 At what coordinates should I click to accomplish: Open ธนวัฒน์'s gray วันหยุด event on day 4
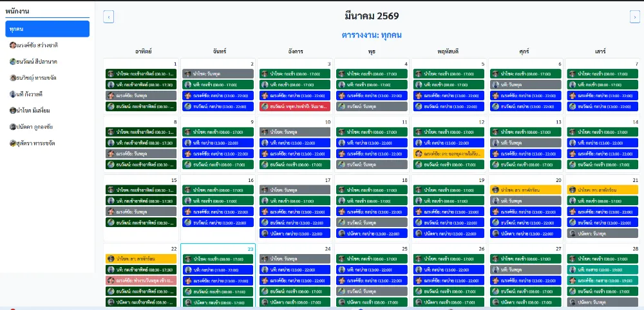click(x=372, y=107)
